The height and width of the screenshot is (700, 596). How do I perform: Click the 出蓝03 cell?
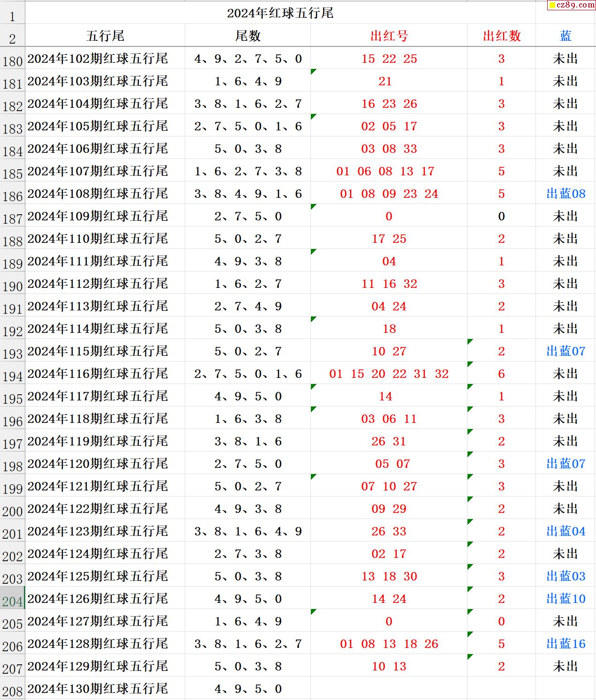[566, 576]
